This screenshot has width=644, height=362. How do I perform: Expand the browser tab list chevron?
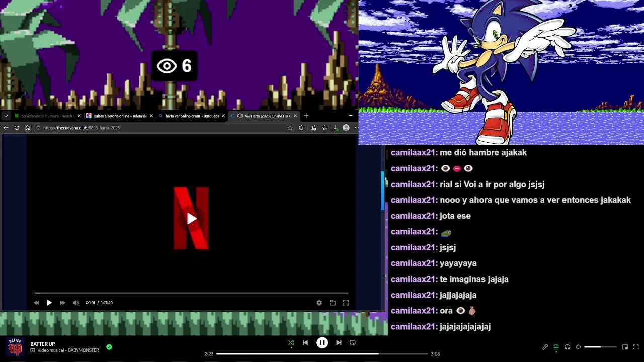pyautogui.click(x=6, y=116)
